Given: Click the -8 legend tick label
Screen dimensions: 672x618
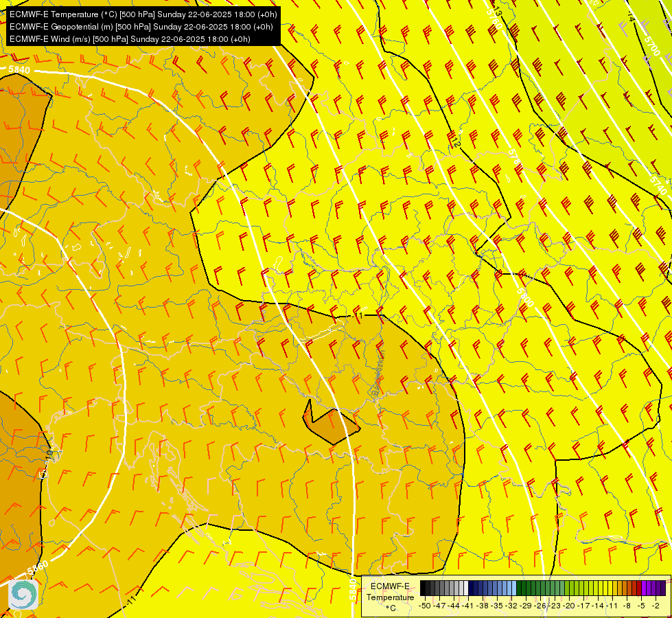Looking at the screenshot, I should point(627,606).
